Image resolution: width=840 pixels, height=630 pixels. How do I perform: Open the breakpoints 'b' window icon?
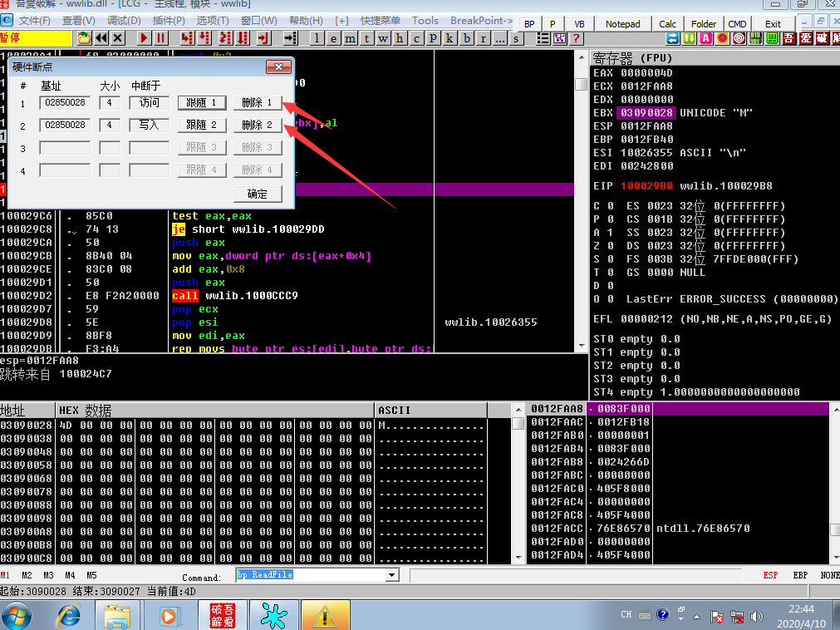pyautogui.click(x=467, y=38)
